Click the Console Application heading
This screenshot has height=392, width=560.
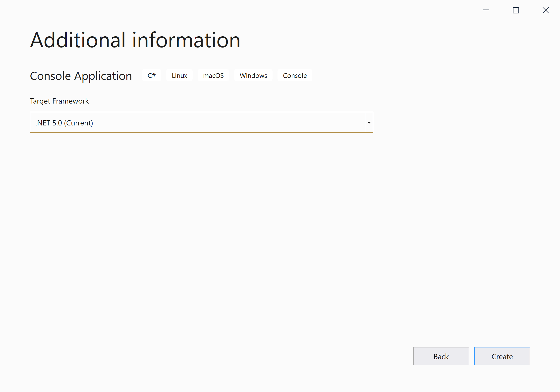[81, 76]
